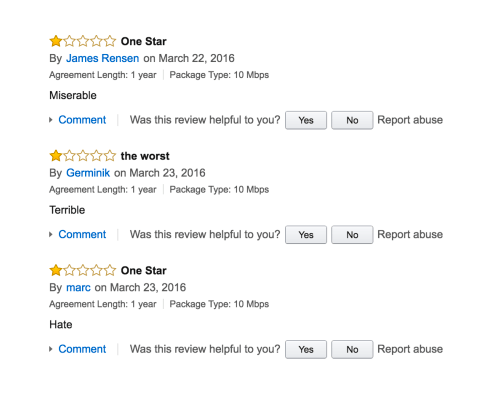This screenshot has width=488, height=396.
Task: Open marc's profile link
Action: [x=78, y=287]
